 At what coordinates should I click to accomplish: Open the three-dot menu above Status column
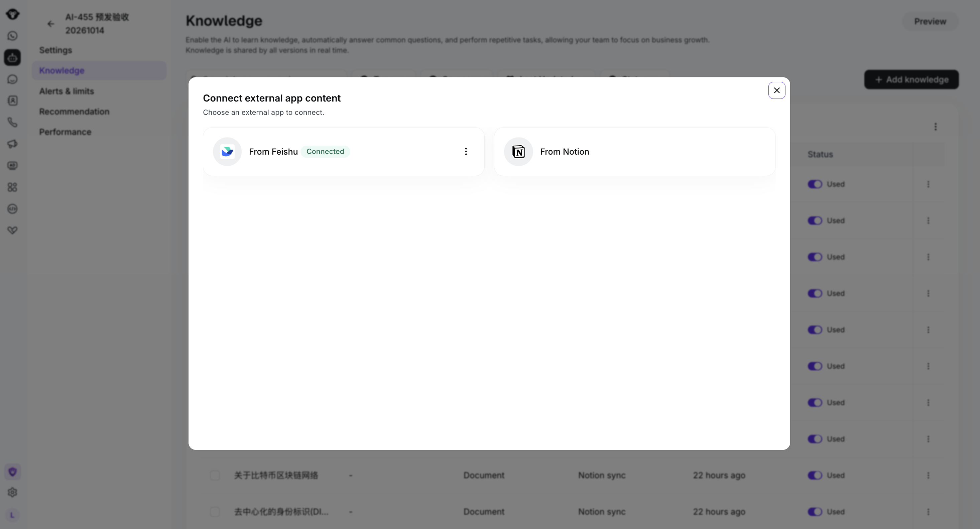pos(936,127)
